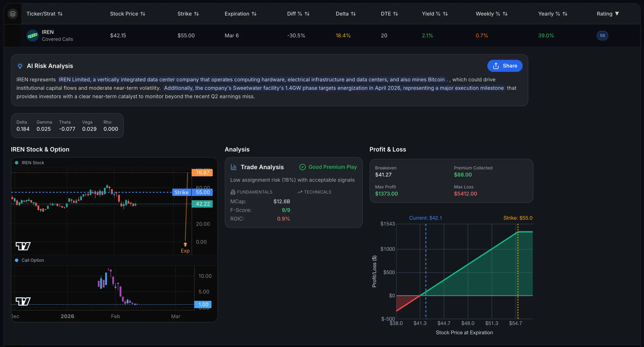Click the AI Risk Analysis lightbulb icon
This screenshot has height=347, width=644.
[20, 66]
